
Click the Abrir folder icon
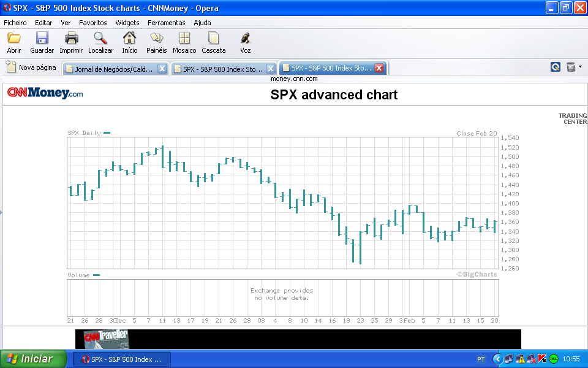tap(14, 38)
